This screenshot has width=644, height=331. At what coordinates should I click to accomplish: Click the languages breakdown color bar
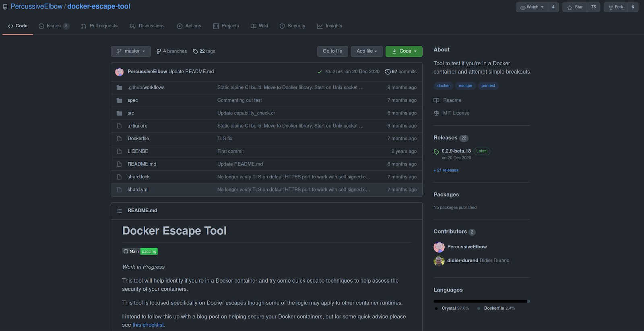pyautogui.click(x=481, y=301)
